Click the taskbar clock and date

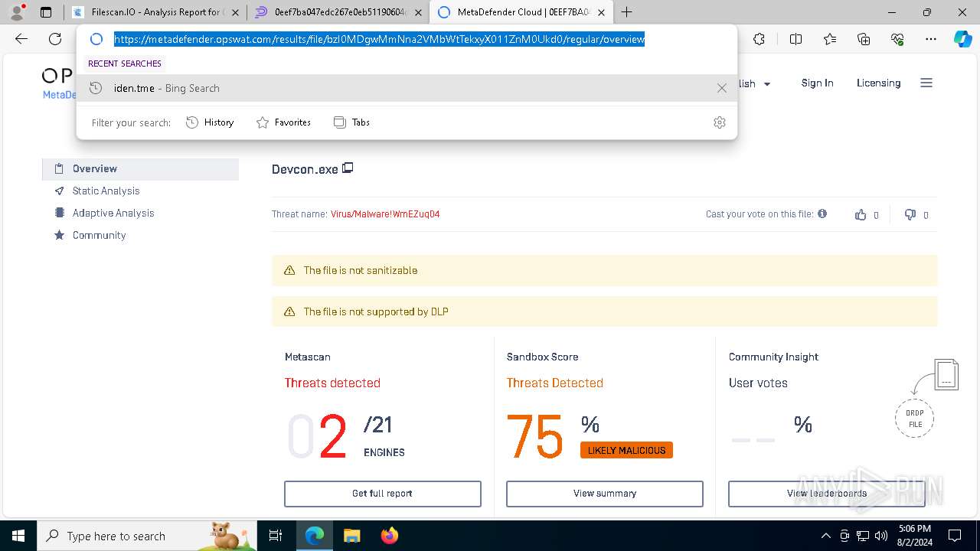click(914, 536)
